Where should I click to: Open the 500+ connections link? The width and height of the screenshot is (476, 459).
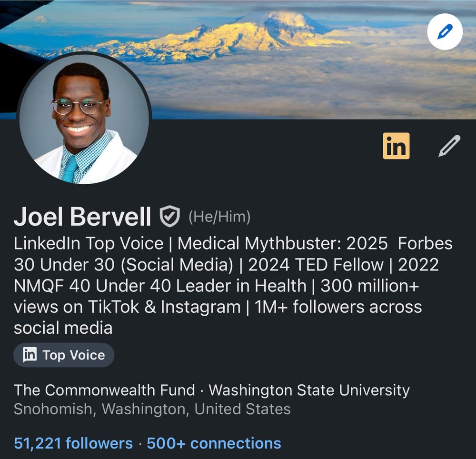[214, 443]
